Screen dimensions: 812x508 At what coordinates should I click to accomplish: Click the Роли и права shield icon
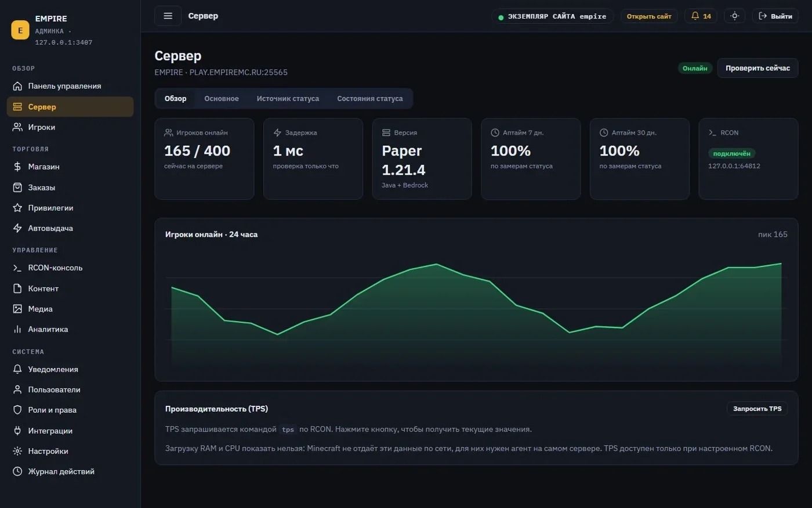tap(17, 410)
